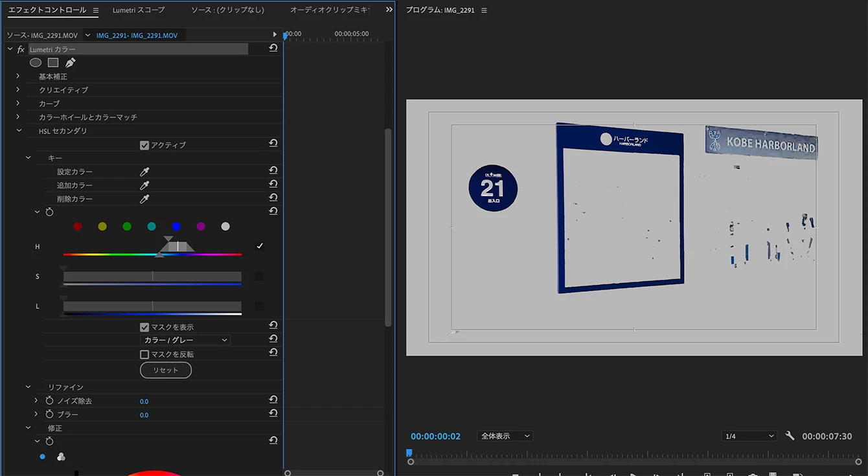Click the reset arrow for アクティブ
The width and height of the screenshot is (868, 476).
pyautogui.click(x=273, y=143)
